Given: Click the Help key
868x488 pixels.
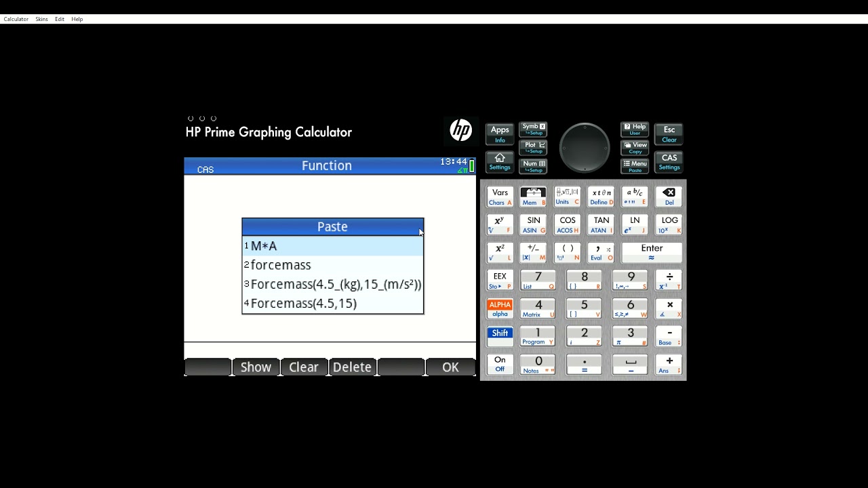Looking at the screenshot, I should pyautogui.click(x=635, y=129).
